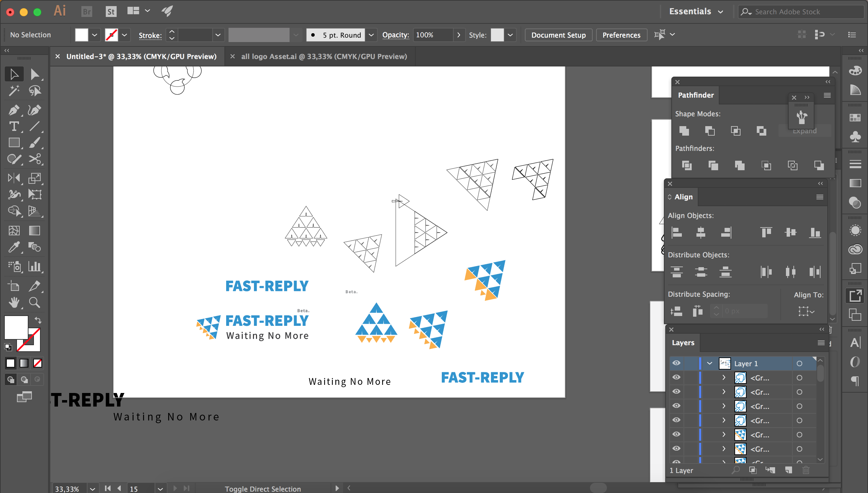Image resolution: width=868 pixels, height=493 pixels.
Task: Click Horizontal Align Center in Align panel
Action: coord(701,233)
